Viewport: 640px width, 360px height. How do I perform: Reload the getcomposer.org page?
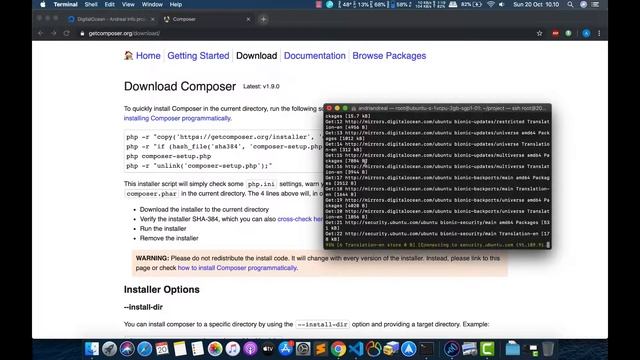pyautogui.click(x=67, y=33)
